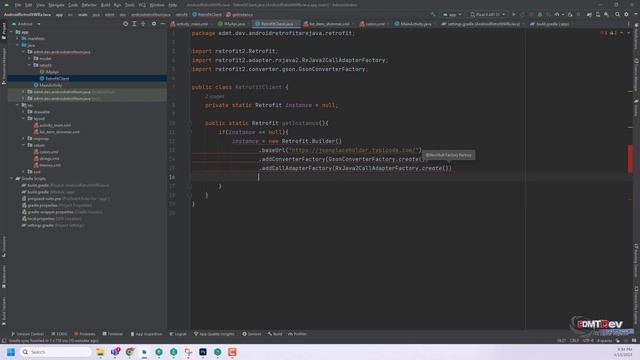Viewport: 640px width, 360px height.
Task: Collapse the retrofit package node
Action: (x=29, y=65)
